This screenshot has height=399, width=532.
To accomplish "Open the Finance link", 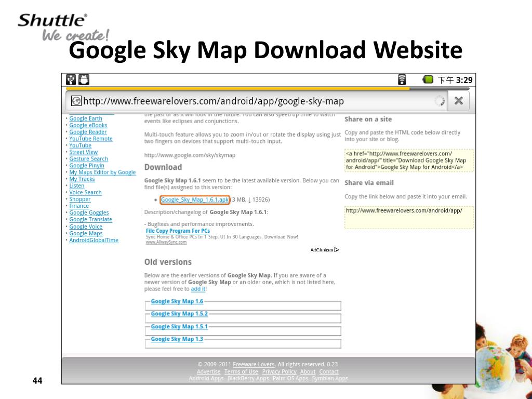I will [x=79, y=206].
